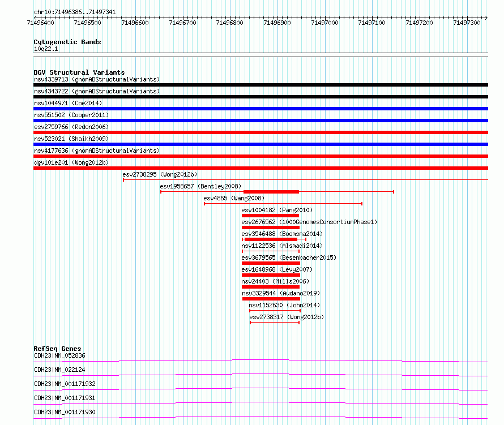
Task: Open variant esv1958657 (Bentley2008)
Action: click(200, 186)
